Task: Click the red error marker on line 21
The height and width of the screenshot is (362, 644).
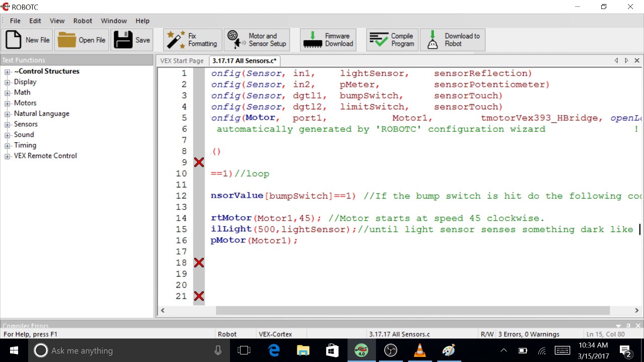Action: 199,296
